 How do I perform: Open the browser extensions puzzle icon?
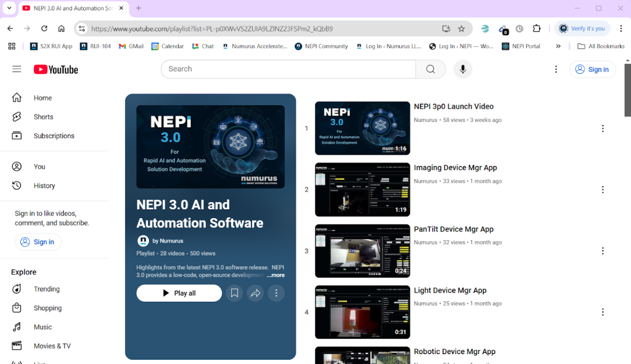(x=537, y=28)
